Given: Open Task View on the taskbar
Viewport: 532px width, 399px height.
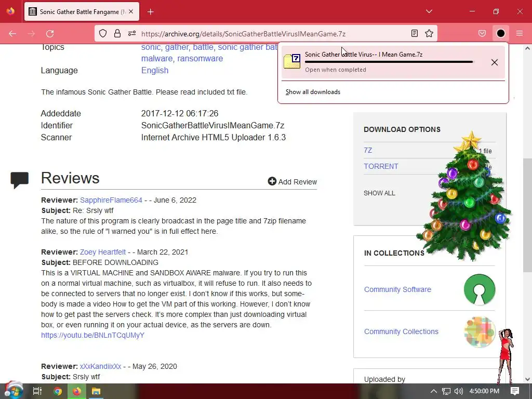Looking at the screenshot, I should coord(37,391).
